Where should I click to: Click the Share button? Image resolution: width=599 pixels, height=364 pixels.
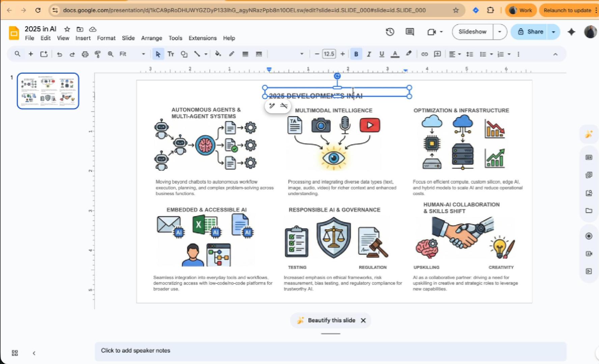pyautogui.click(x=530, y=32)
